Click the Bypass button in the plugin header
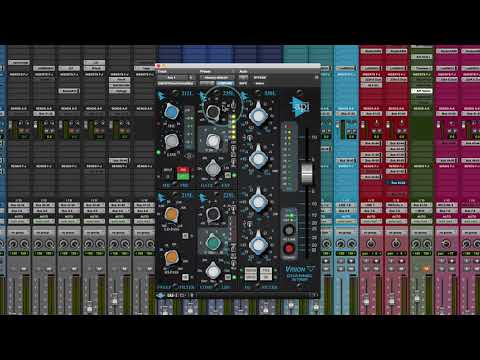 pyautogui.click(x=260, y=77)
